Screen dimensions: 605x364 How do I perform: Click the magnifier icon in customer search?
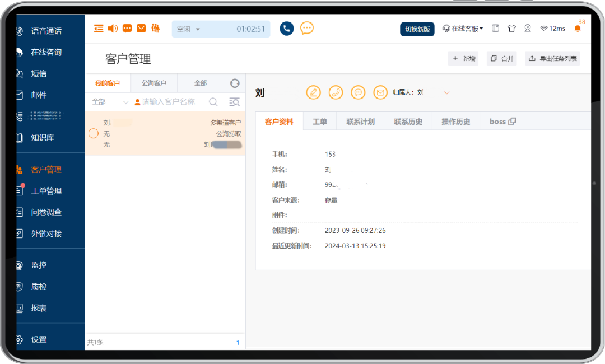coord(213,102)
